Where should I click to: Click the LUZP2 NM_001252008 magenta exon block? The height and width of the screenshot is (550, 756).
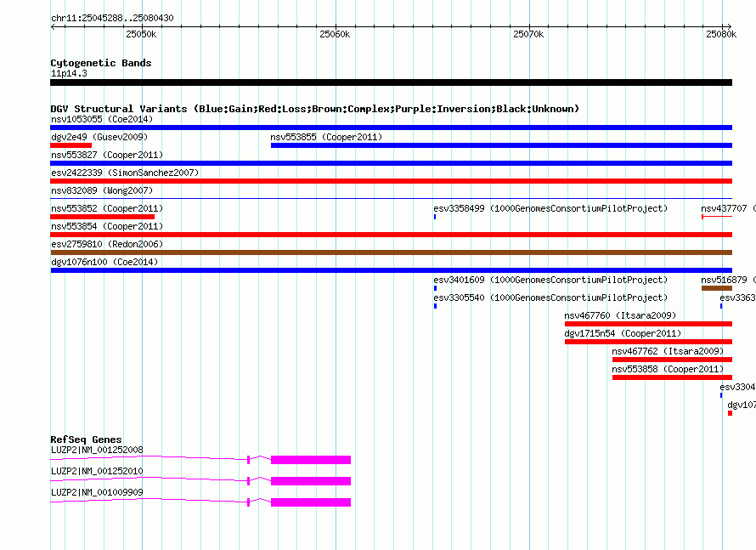[x=311, y=460]
